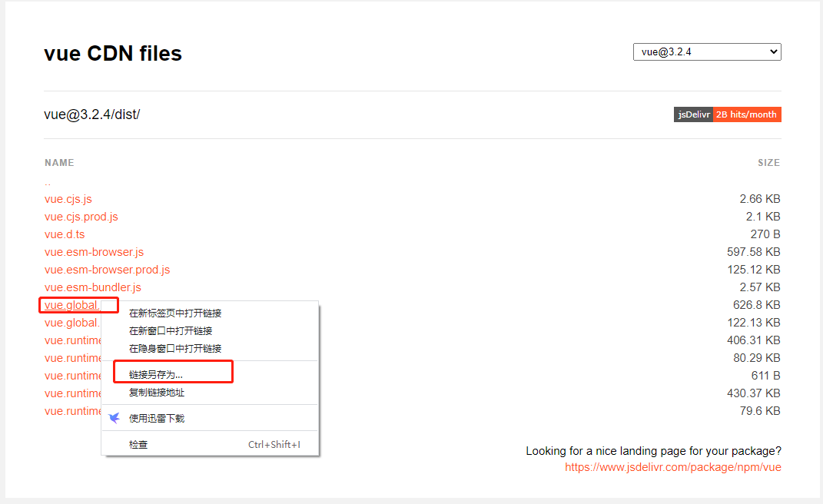
Task: Click the 125.12 KB size value
Action: [754, 270]
